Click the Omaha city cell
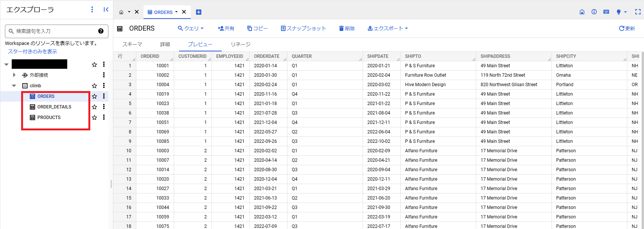Screen dimensions: 644x229 point(589,75)
